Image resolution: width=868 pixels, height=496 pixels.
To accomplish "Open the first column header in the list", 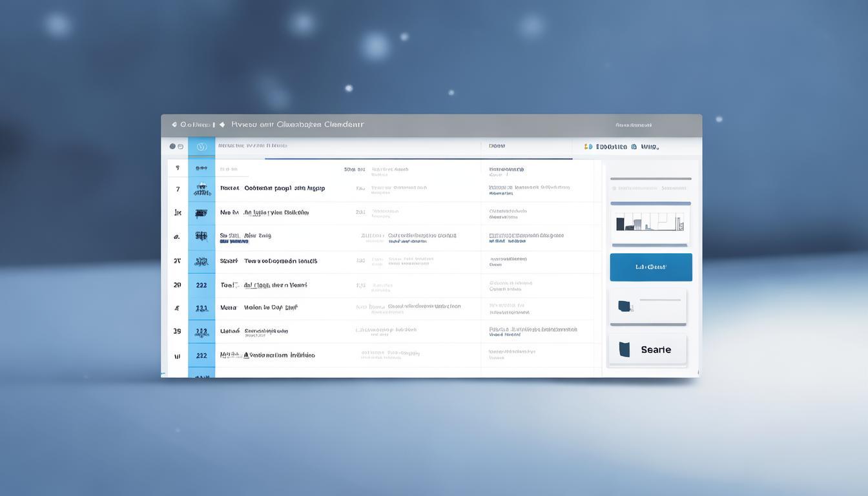I will coord(253,146).
